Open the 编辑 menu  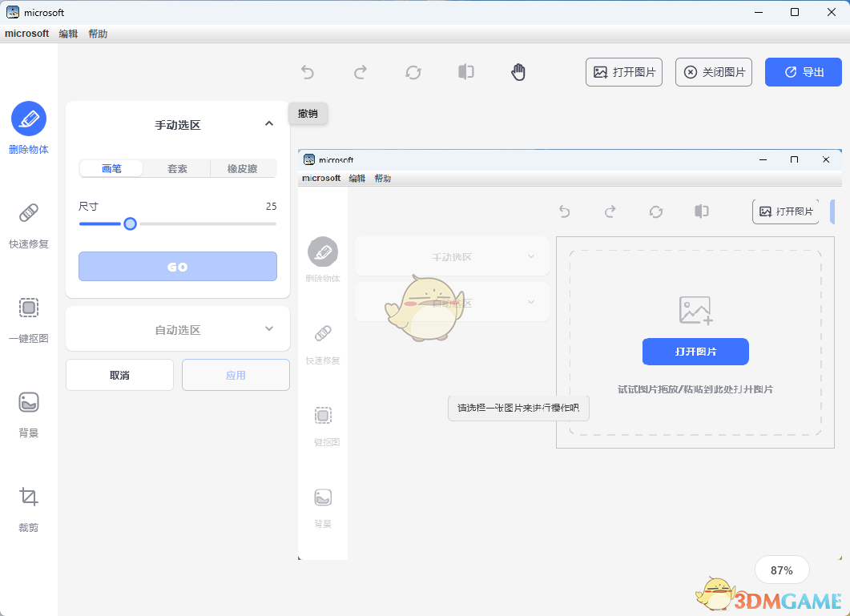point(68,34)
